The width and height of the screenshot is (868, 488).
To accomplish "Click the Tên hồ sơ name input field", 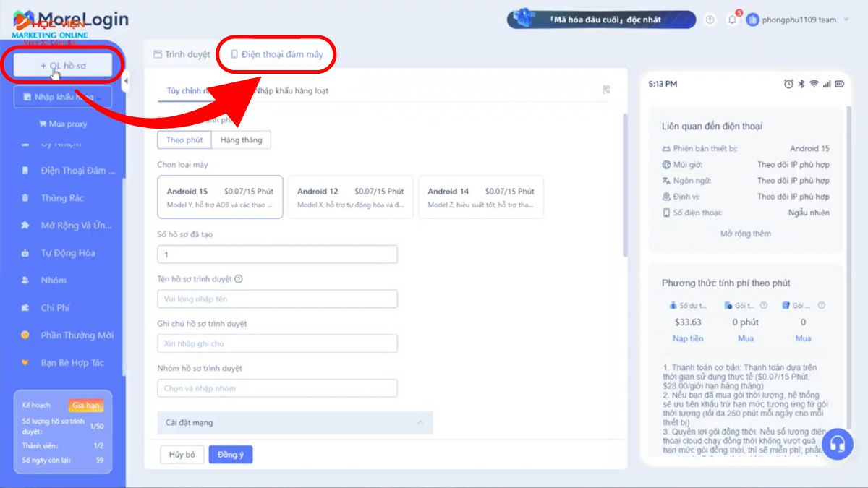I will tap(277, 299).
